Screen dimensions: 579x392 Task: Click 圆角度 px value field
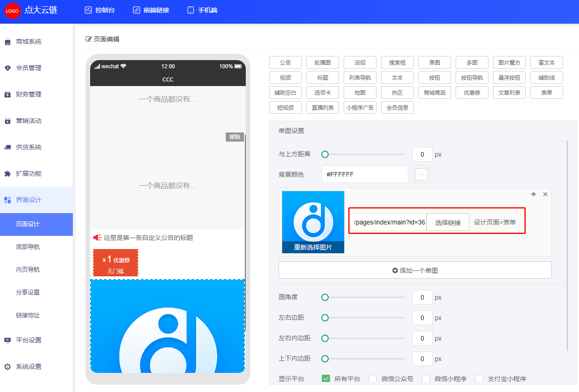[422, 297]
